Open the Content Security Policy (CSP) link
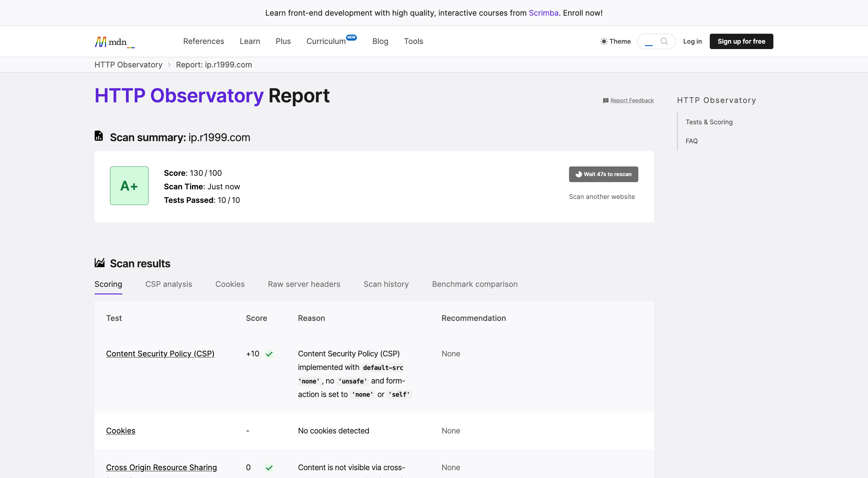868x478 pixels. tap(160, 354)
